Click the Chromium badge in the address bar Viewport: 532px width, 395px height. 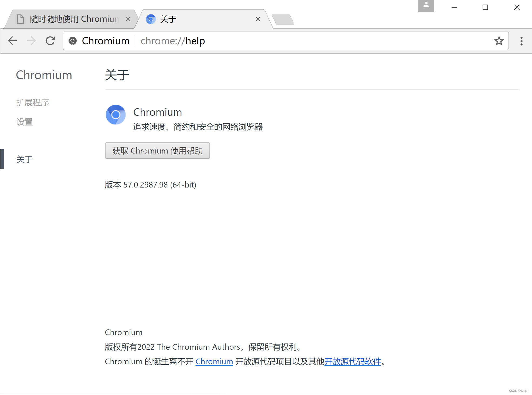pyautogui.click(x=73, y=41)
